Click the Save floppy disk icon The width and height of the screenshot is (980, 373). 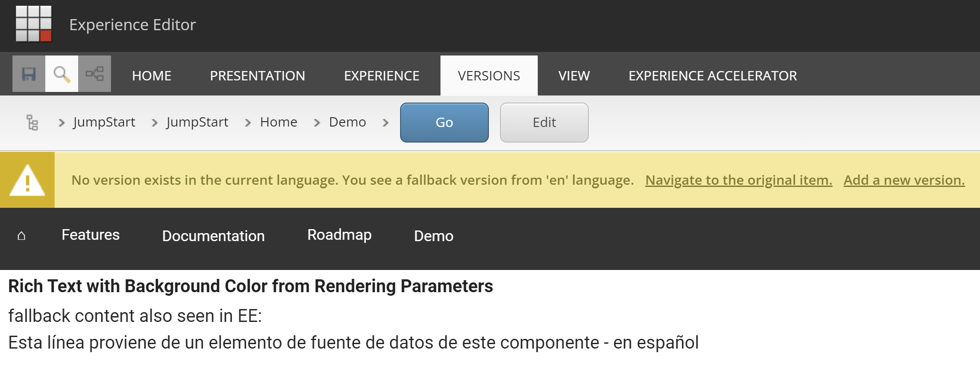point(29,74)
